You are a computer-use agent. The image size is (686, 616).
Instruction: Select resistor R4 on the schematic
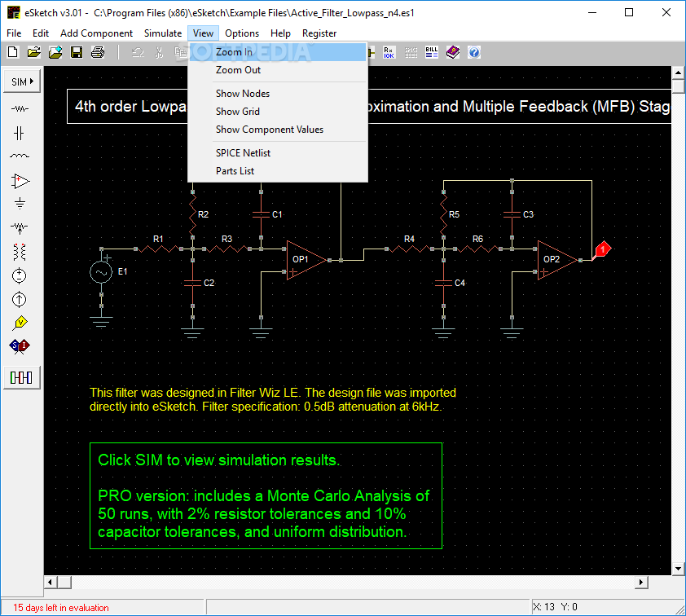[410, 249]
